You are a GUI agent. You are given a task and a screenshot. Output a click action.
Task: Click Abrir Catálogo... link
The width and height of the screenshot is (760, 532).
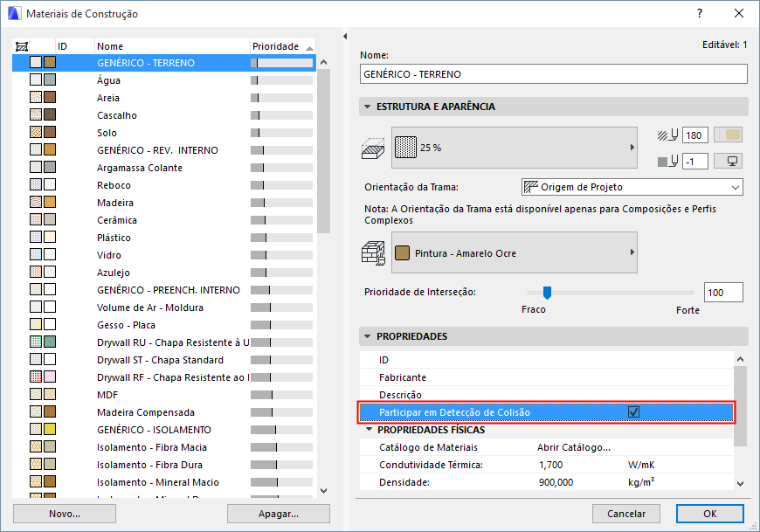(x=573, y=447)
